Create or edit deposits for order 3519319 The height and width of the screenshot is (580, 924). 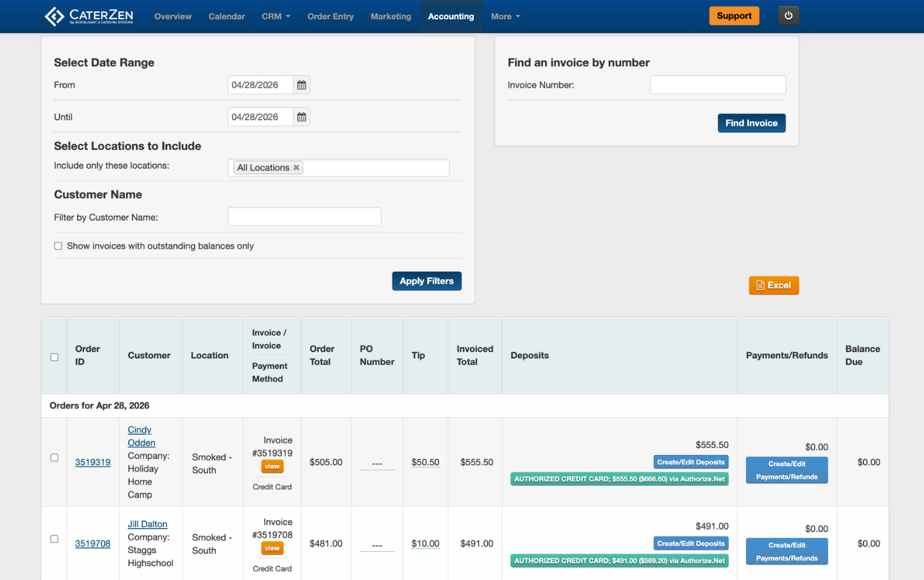coord(691,462)
